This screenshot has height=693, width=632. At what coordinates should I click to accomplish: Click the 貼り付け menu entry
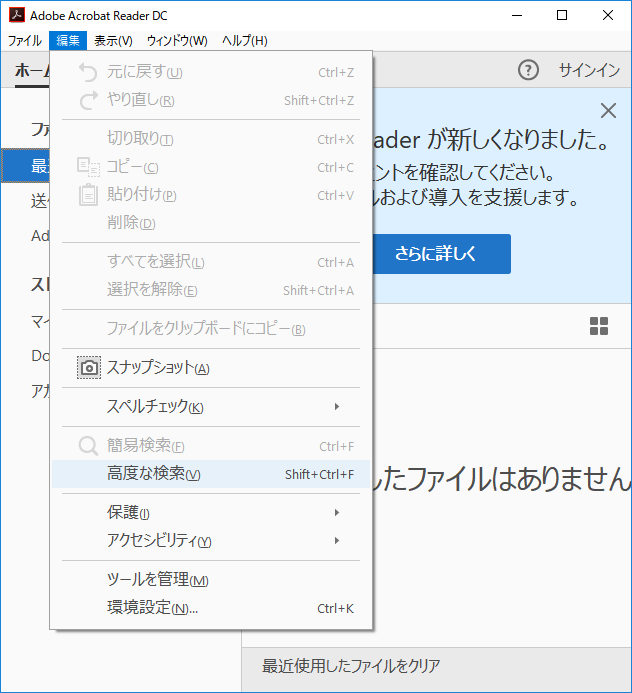pos(211,195)
